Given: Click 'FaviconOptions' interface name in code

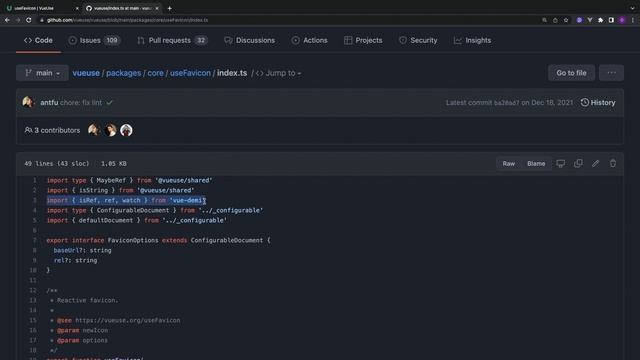Looking at the screenshot, I should pyautogui.click(x=133, y=240).
